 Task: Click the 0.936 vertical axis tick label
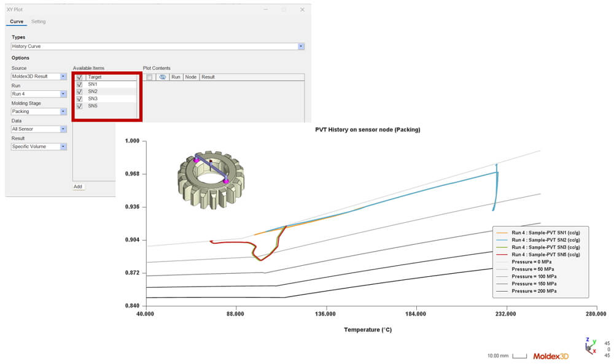pyautogui.click(x=132, y=207)
